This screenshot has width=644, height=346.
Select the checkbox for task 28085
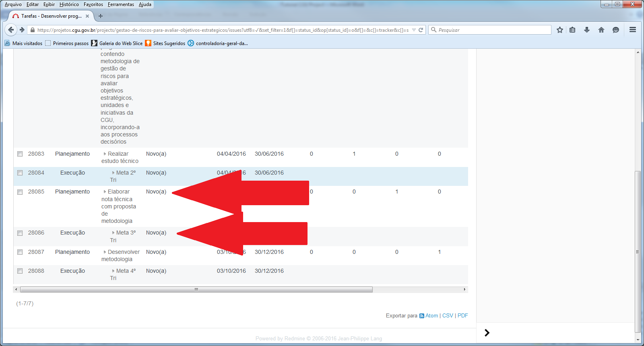[x=20, y=192]
